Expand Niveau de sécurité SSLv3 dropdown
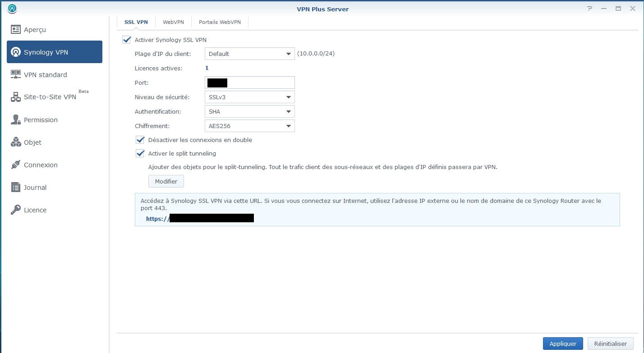 pyautogui.click(x=249, y=97)
